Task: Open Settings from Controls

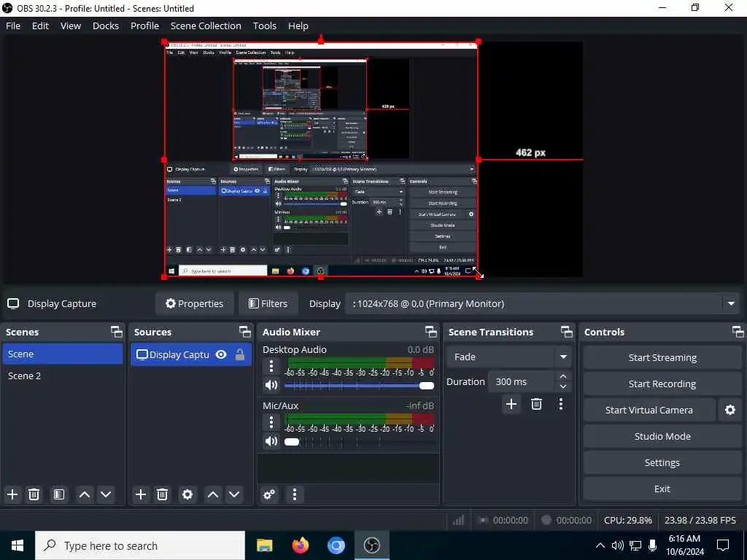Action: coord(662,462)
